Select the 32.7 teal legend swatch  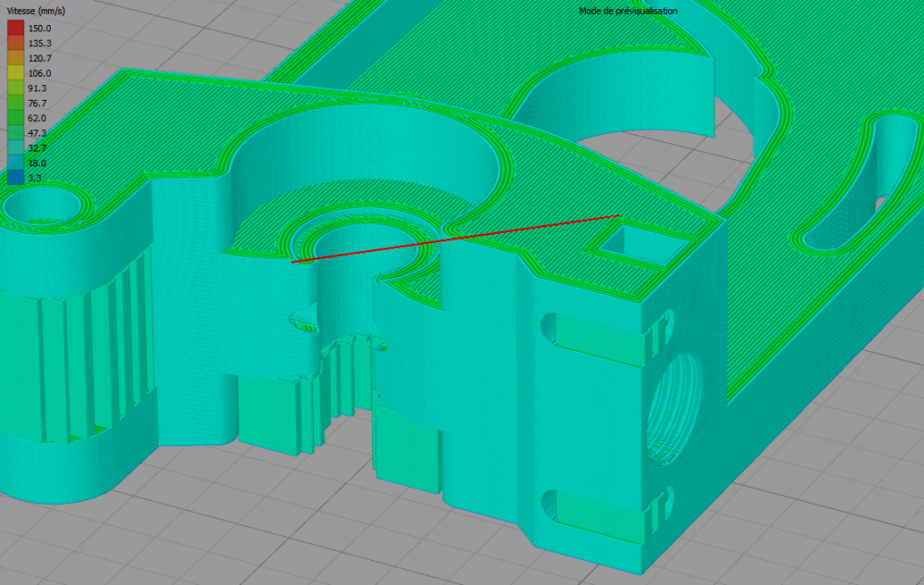[16, 148]
